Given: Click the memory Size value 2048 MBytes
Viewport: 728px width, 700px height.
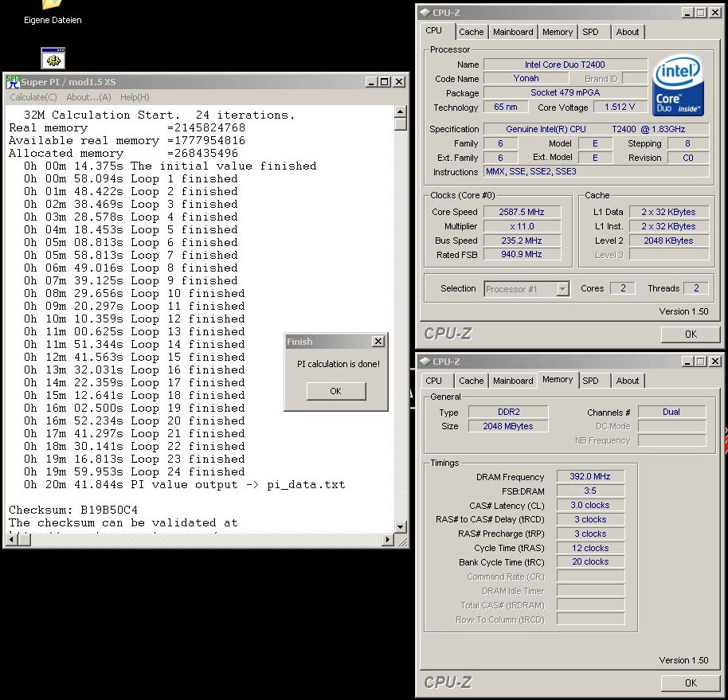Looking at the screenshot, I should tap(508, 426).
